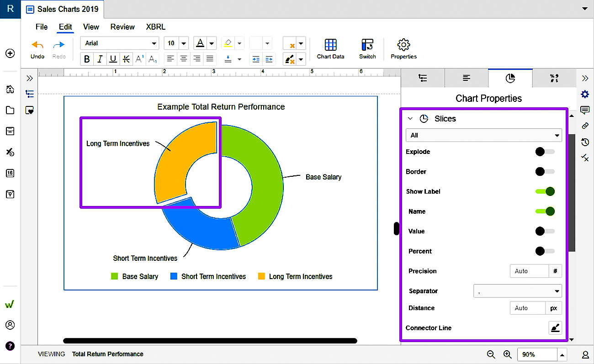Open the Arial font family dropdown
Image resolution: width=594 pixels, height=364 pixels.
point(120,43)
